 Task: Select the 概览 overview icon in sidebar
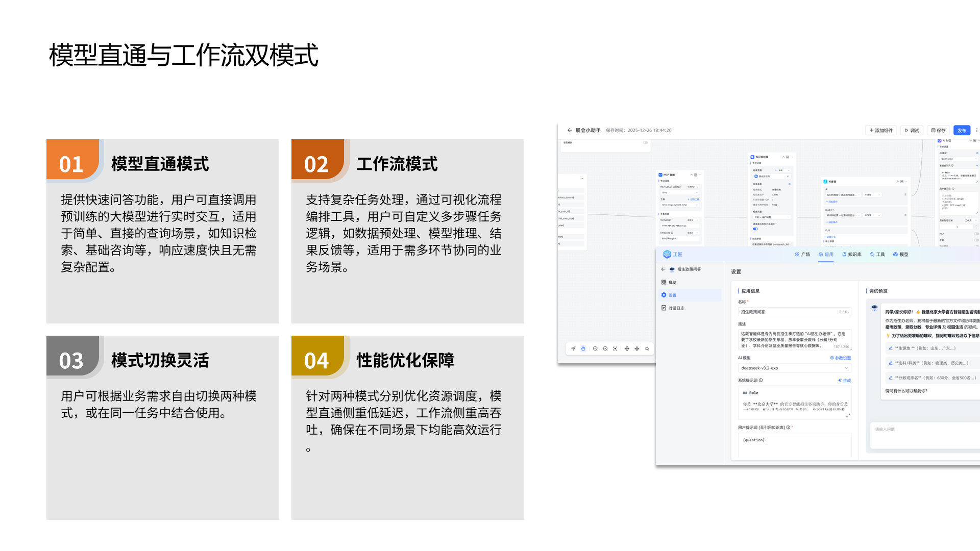point(663,283)
